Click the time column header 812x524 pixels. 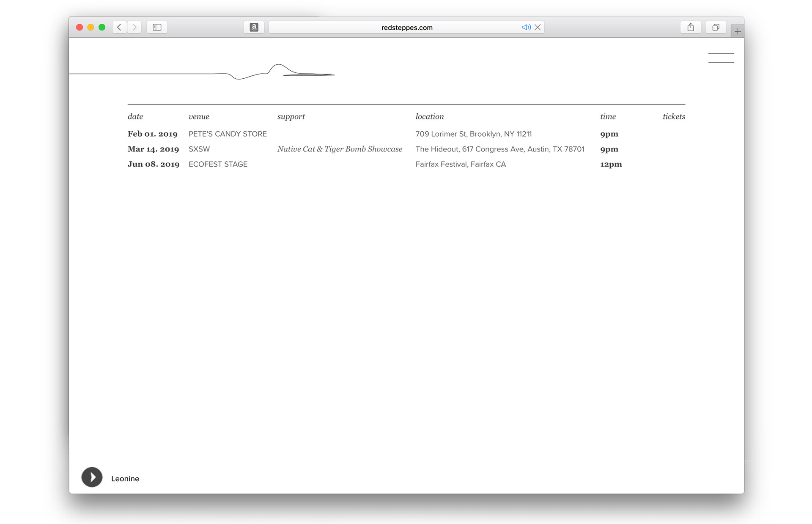(608, 116)
